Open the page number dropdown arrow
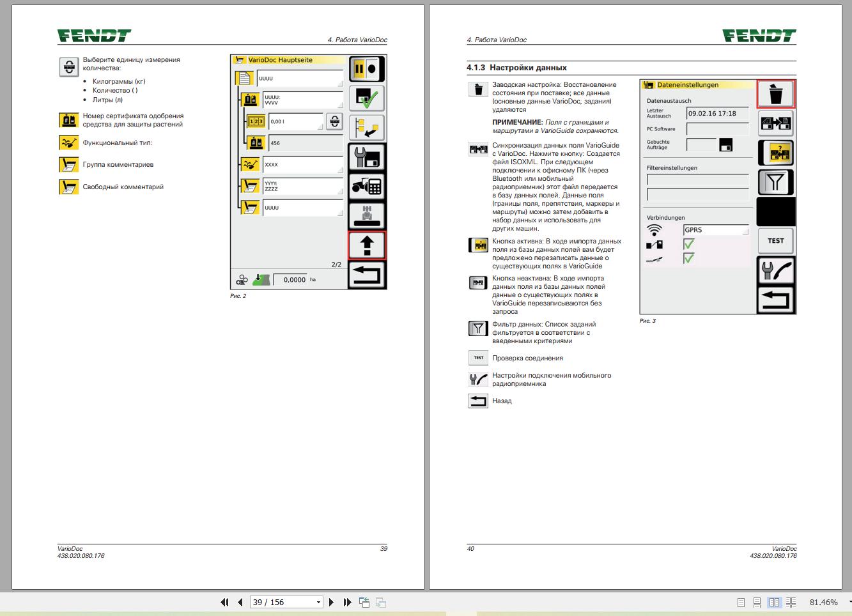 (x=318, y=602)
